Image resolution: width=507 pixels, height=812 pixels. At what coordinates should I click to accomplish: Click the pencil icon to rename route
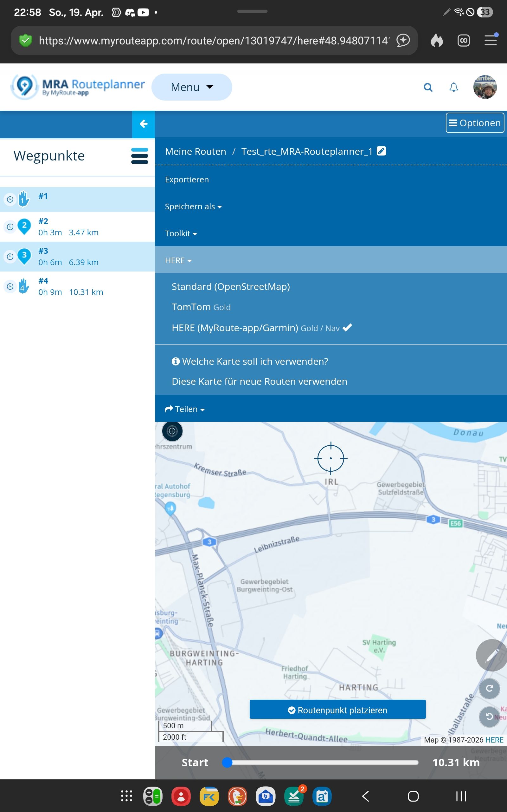(381, 151)
